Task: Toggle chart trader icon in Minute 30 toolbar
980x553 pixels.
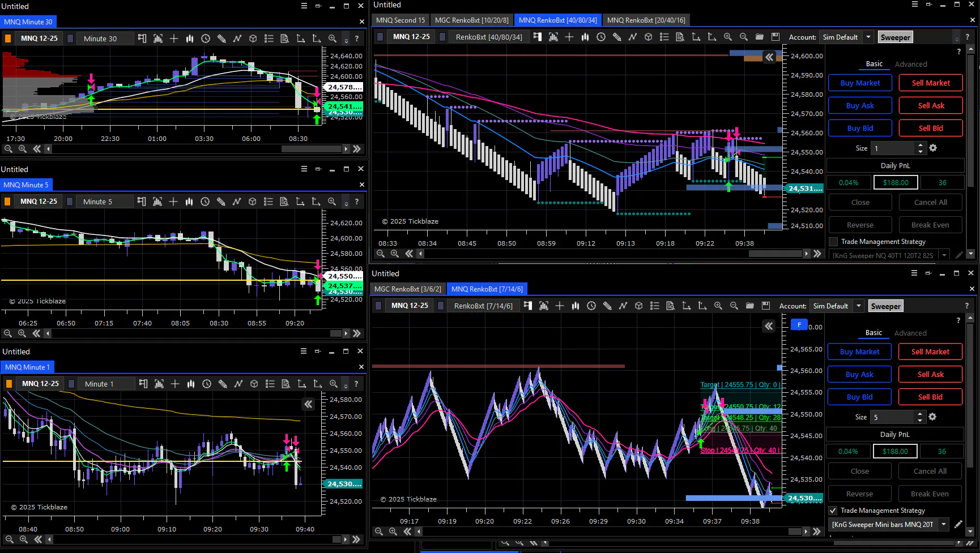Action: click(142, 38)
